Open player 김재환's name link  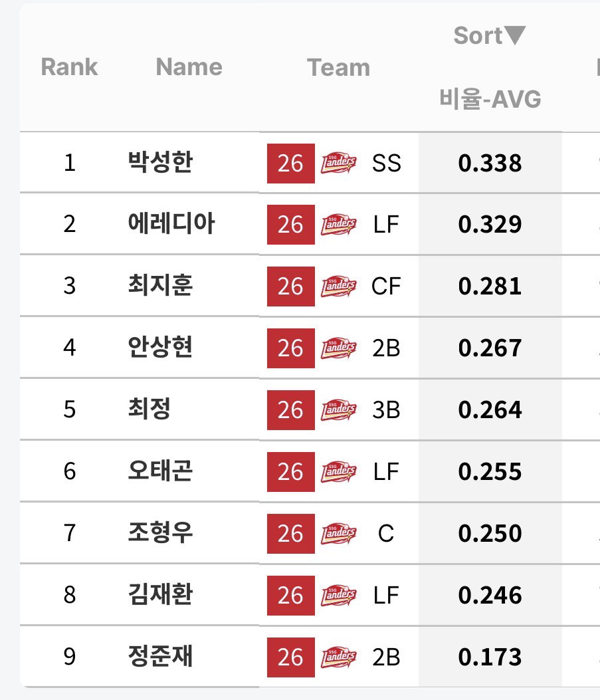[160, 594]
